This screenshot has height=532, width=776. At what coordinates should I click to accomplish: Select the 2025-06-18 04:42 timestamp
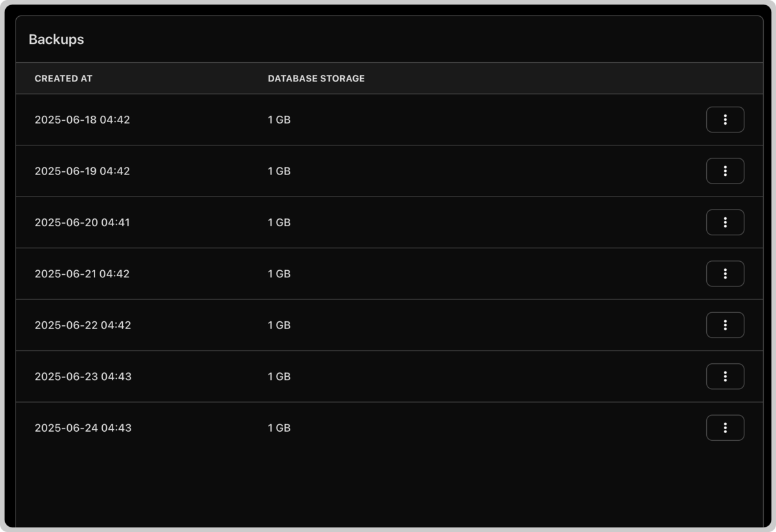pos(82,120)
